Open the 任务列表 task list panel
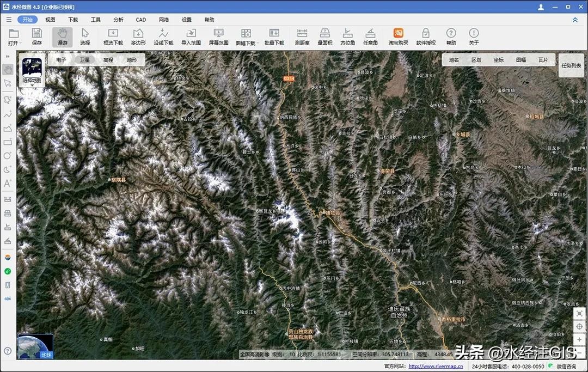Viewport: 588px width, 372px height. [x=571, y=65]
